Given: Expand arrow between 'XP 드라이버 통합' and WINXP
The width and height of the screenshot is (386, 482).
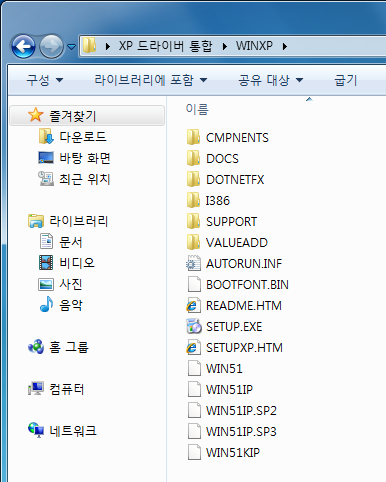Looking at the screenshot, I should (x=225, y=46).
